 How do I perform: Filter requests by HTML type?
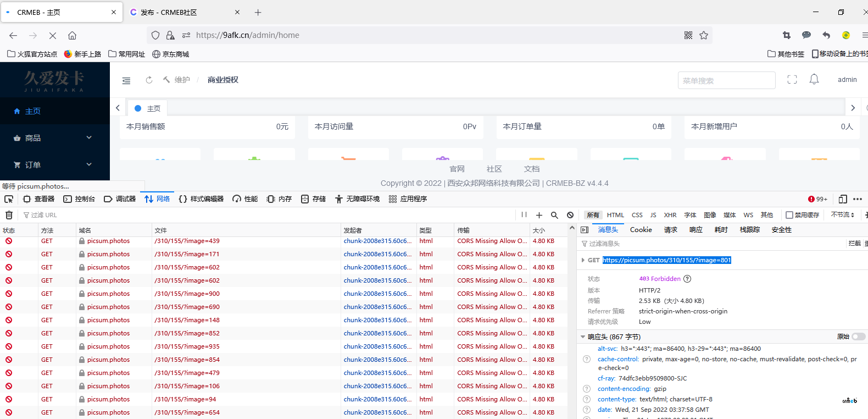[x=615, y=215]
